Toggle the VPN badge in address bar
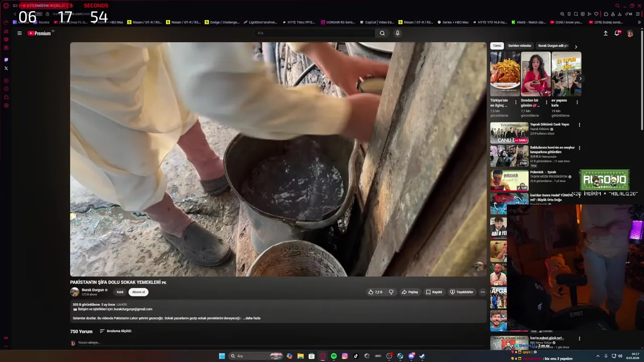The height and width of the screenshot is (362, 644). [x=39, y=14]
